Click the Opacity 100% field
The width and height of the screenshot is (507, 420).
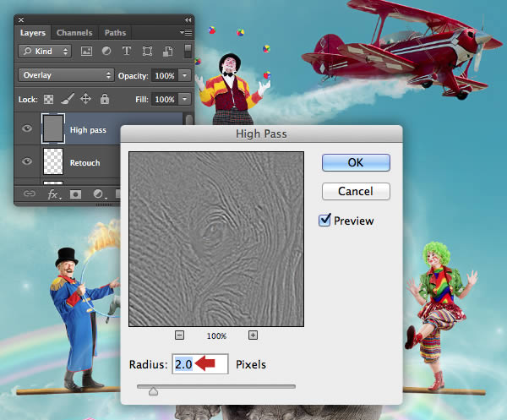pos(165,76)
